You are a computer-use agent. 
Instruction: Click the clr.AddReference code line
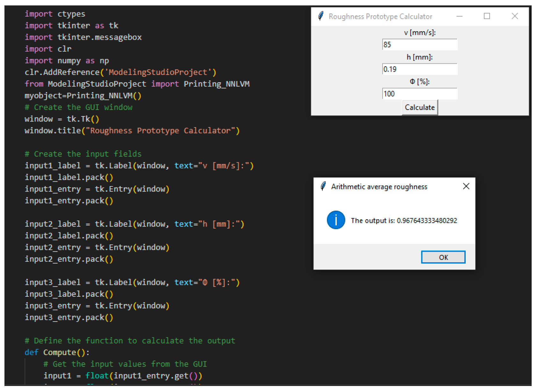point(120,72)
